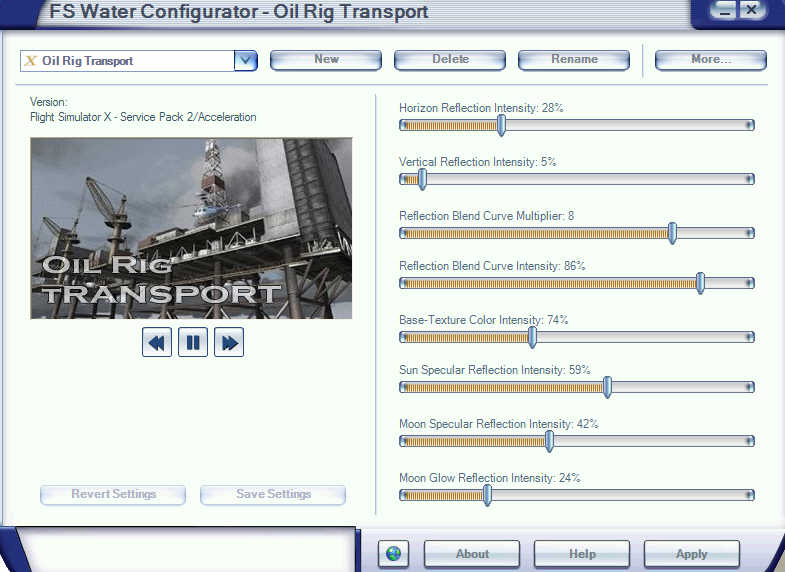Screen dimensions: 785x572
Task: Click the label 'Reflection Blend Curve Multiplier: 8'
Action: coord(487,216)
